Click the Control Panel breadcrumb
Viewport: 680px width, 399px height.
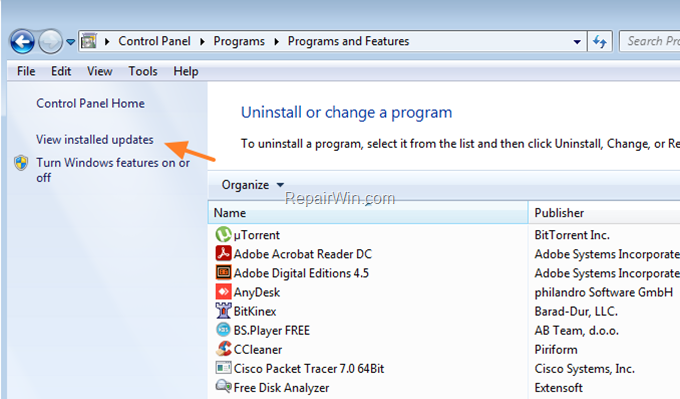click(154, 41)
